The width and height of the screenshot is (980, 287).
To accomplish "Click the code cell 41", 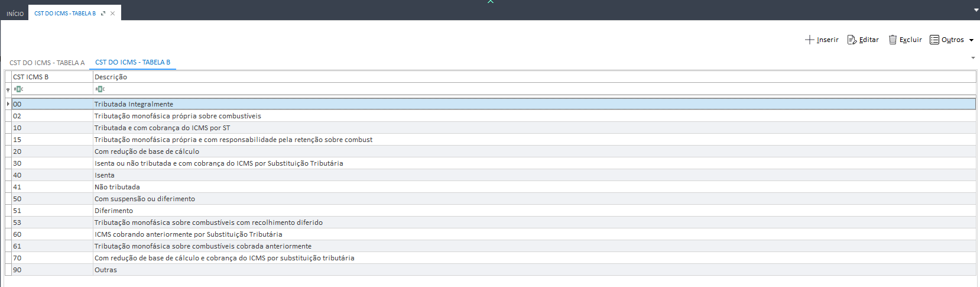I will point(52,187).
